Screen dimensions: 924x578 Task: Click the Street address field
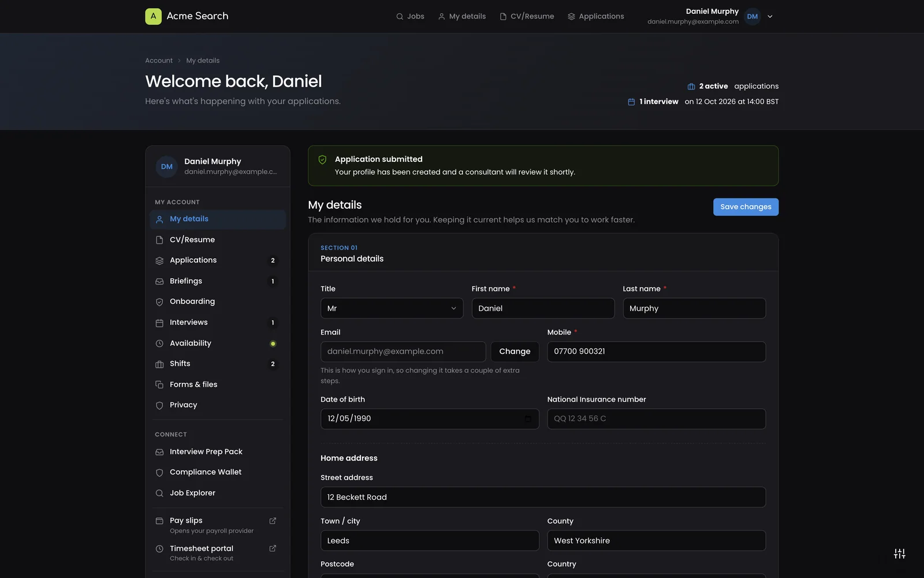coord(543,497)
